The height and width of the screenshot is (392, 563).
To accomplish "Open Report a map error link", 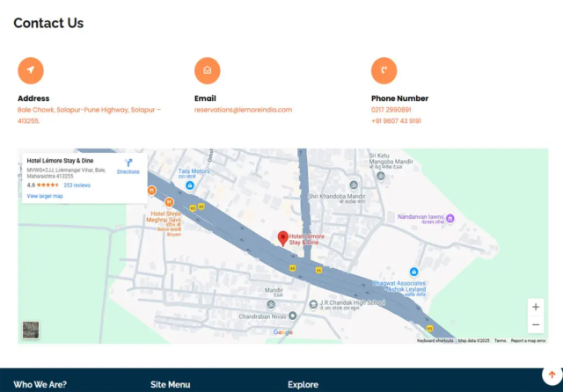I will [529, 340].
